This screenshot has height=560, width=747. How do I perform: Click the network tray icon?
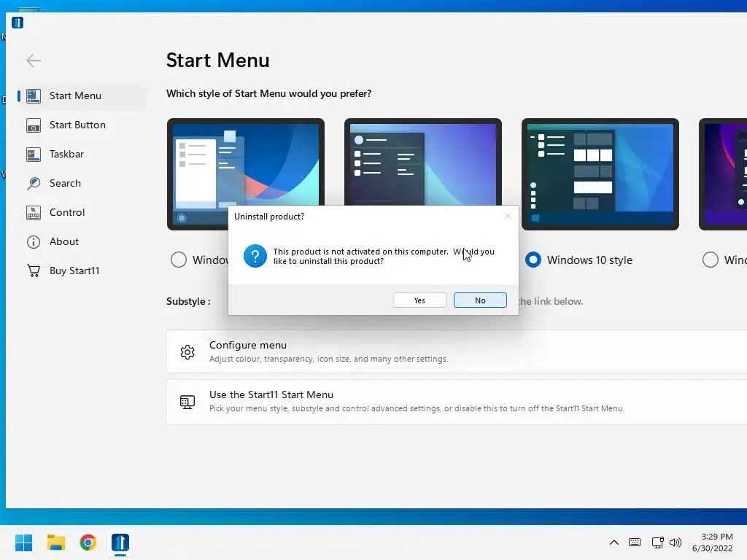[657, 542]
